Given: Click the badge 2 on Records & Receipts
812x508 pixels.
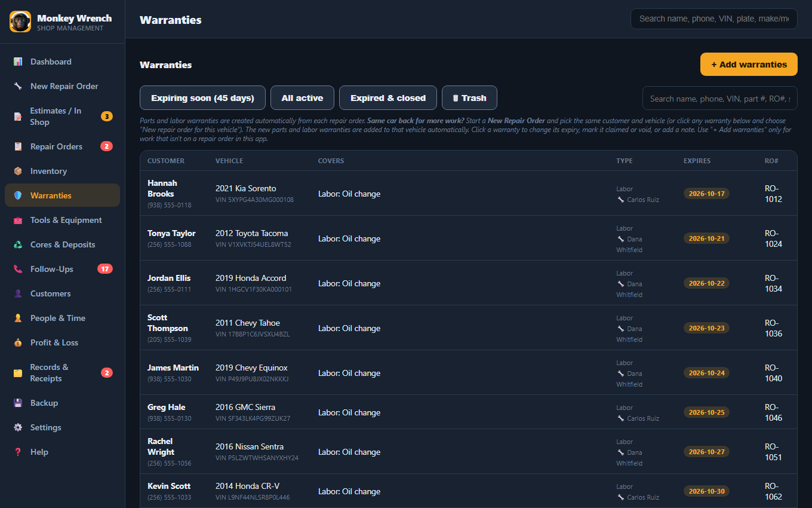Looking at the screenshot, I should point(107,373).
